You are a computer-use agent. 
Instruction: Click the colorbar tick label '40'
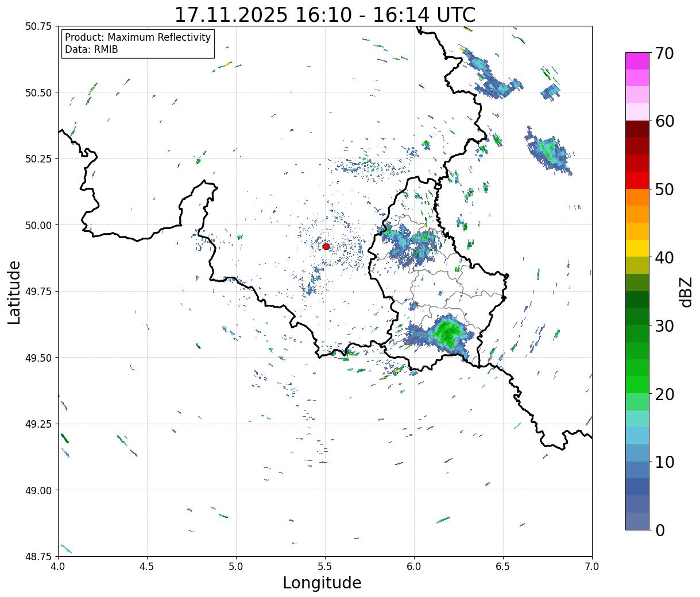click(x=664, y=257)
